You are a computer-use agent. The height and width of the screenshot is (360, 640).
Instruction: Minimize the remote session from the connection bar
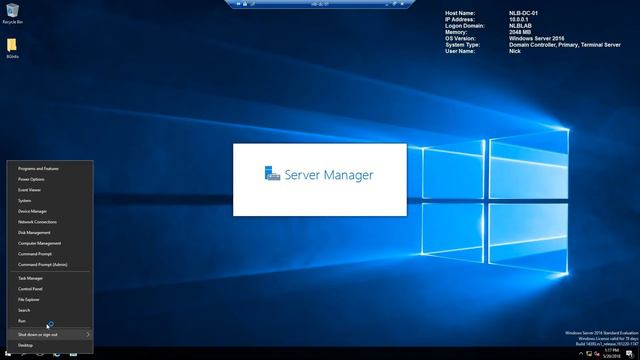(387, 4)
